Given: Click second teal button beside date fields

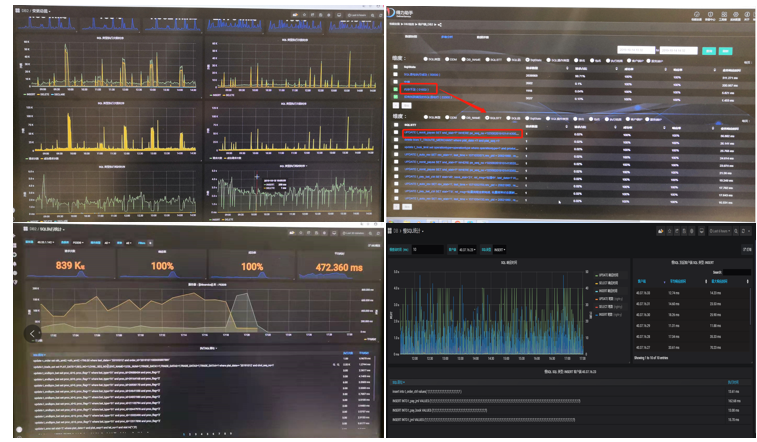Looking at the screenshot, I should (x=726, y=51).
